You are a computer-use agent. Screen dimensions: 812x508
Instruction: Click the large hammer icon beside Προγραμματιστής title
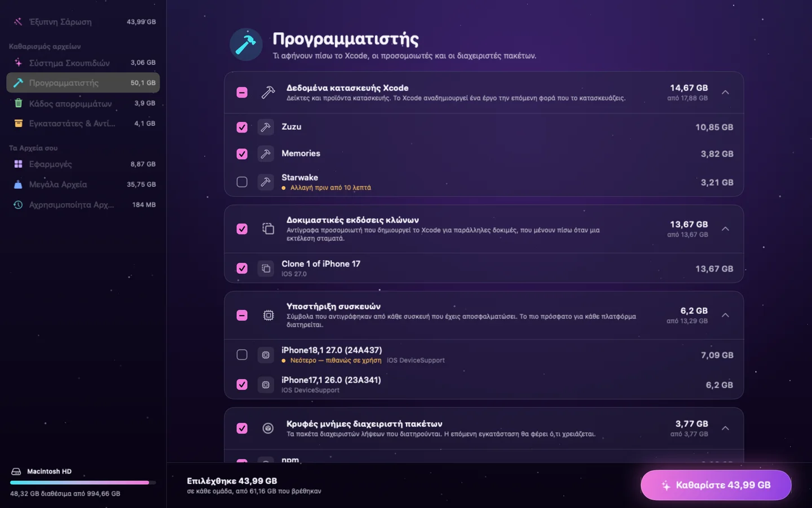coord(246,44)
